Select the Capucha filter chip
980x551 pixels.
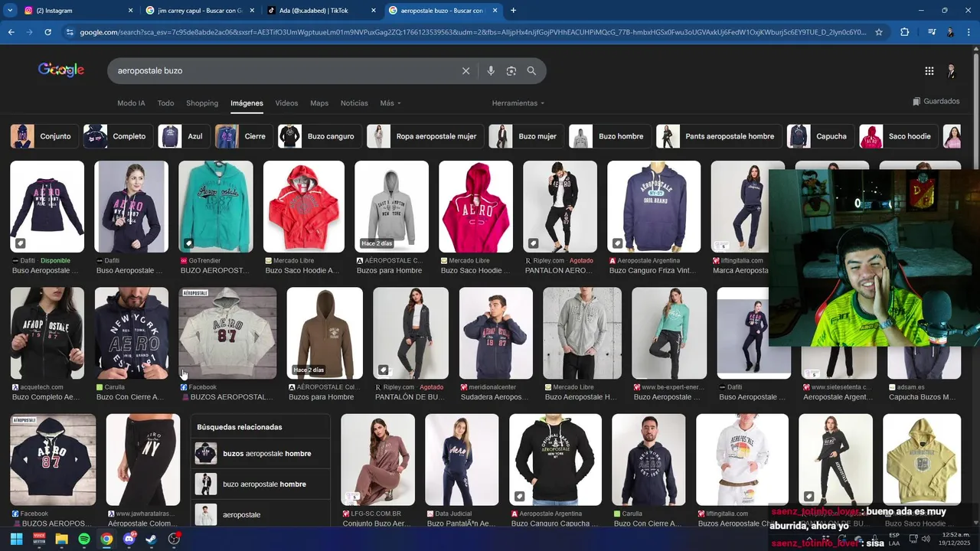819,136
